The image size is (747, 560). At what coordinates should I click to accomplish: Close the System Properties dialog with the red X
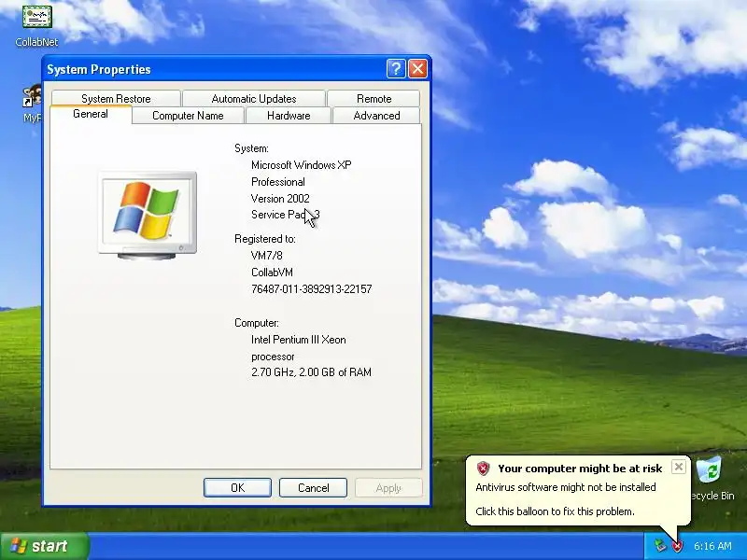pyautogui.click(x=417, y=69)
